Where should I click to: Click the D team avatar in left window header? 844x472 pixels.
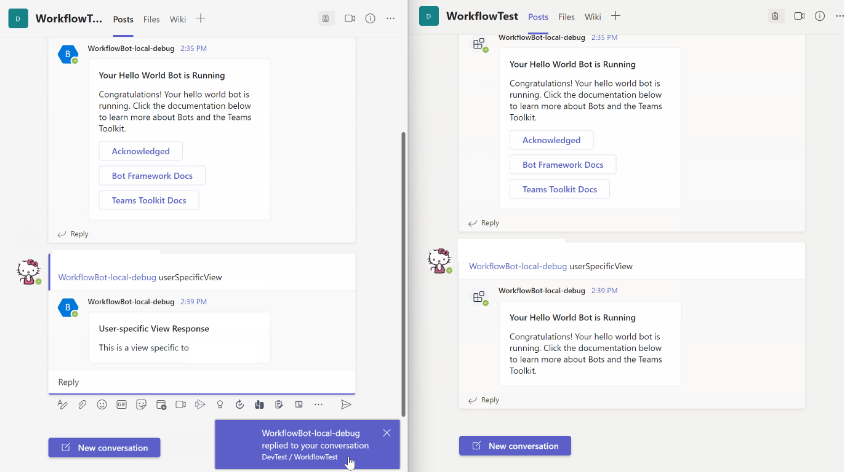18,18
